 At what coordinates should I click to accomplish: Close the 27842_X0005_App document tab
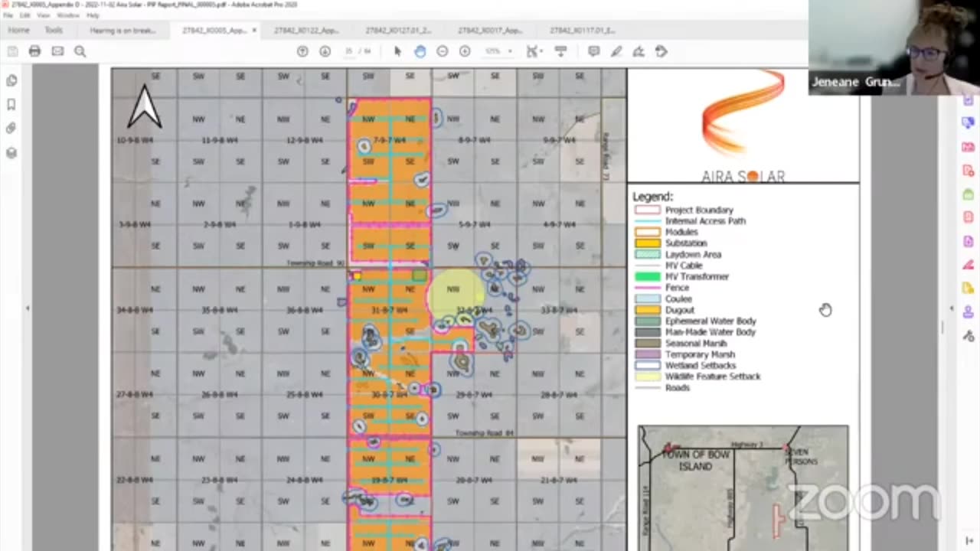click(x=254, y=31)
